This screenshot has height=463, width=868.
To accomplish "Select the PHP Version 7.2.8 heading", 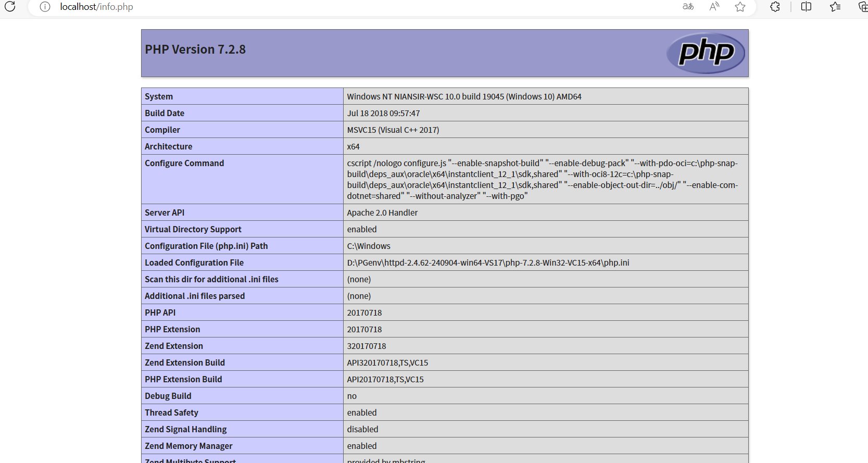I will [195, 49].
